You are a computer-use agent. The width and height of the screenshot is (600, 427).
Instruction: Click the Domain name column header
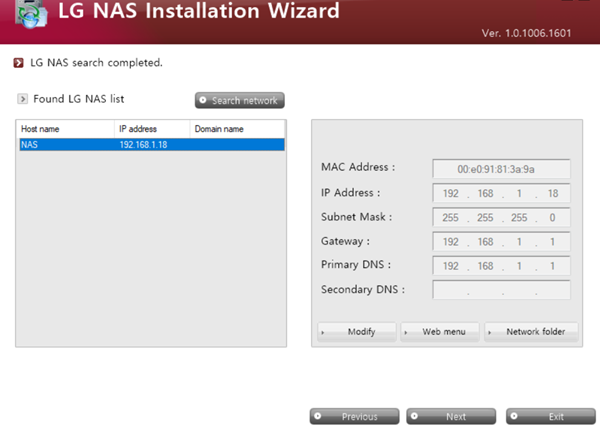[x=237, y=129]
